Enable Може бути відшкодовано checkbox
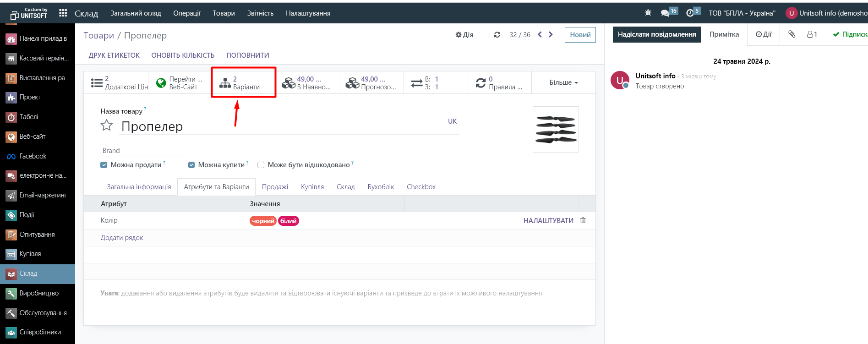Screen dimensions: 868x344 (261, 165)
